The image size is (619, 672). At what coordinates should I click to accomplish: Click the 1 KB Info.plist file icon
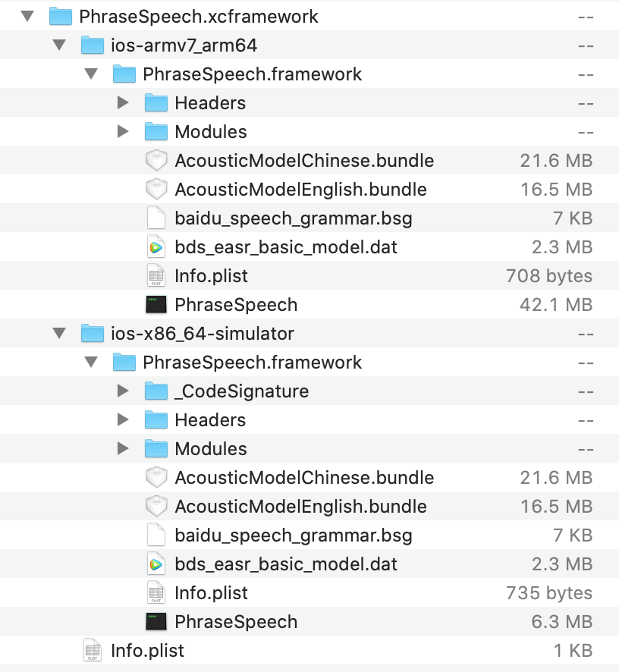click(x=92, y=651)
